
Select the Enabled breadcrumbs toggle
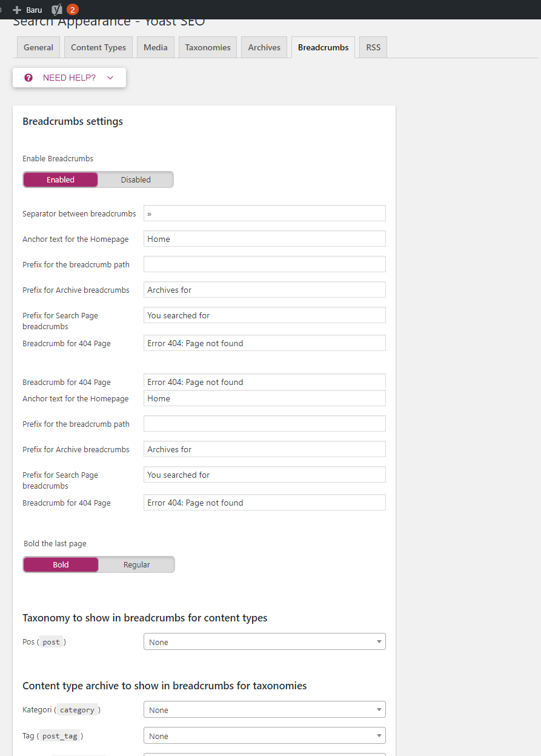point(61,179)
